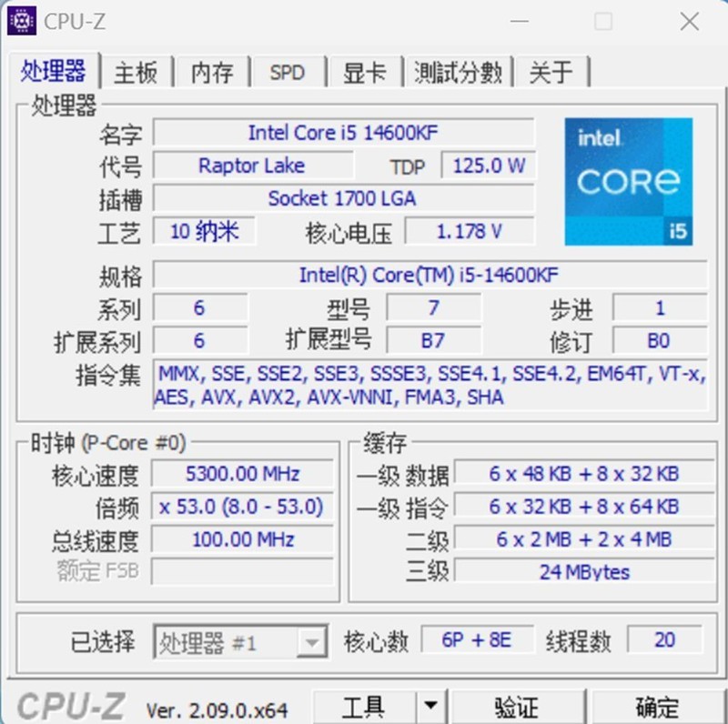The width and height of the screenshot is (728, 724).
Task: Click the CPU-Z icon in the title bar
Action: pyautogui.click(x=20, y=20)
